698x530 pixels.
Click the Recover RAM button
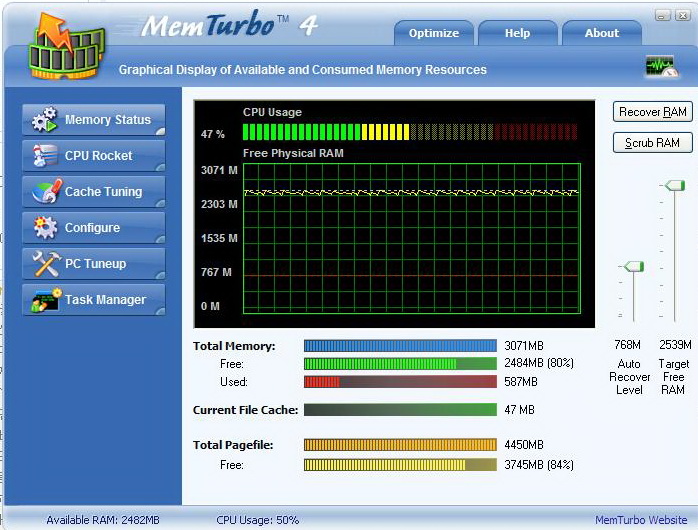(653, 112)
